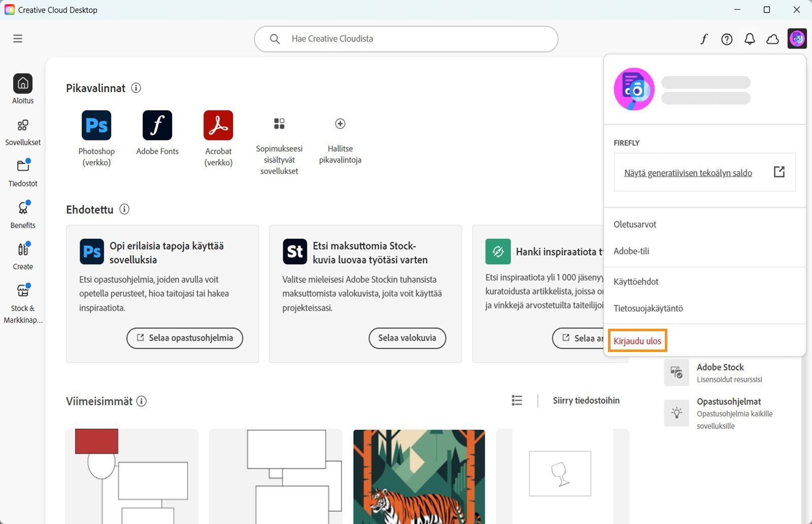Open the hamburger navigation menu

tap(18, 39)
